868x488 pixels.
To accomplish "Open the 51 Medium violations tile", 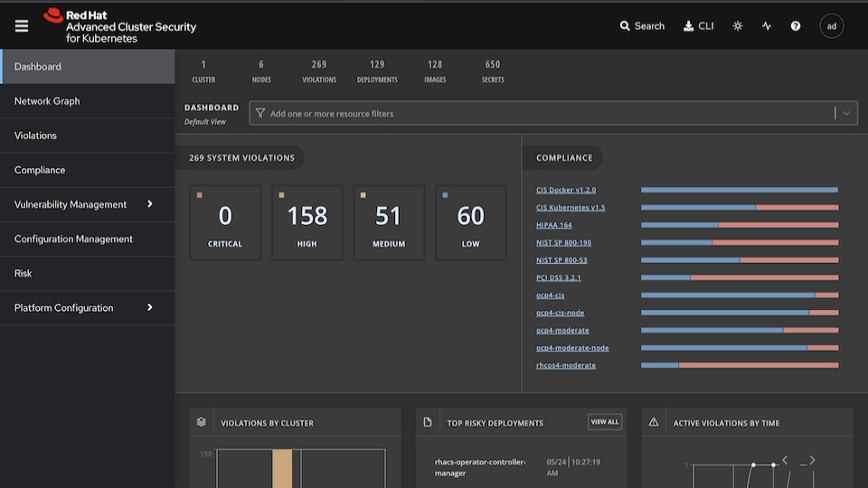I will pyautogui.click(x=389, y=222).
